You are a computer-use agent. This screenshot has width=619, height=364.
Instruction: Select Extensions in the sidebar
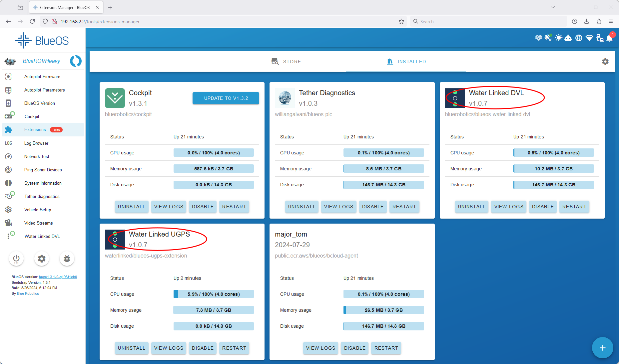[x=43, y=130]
